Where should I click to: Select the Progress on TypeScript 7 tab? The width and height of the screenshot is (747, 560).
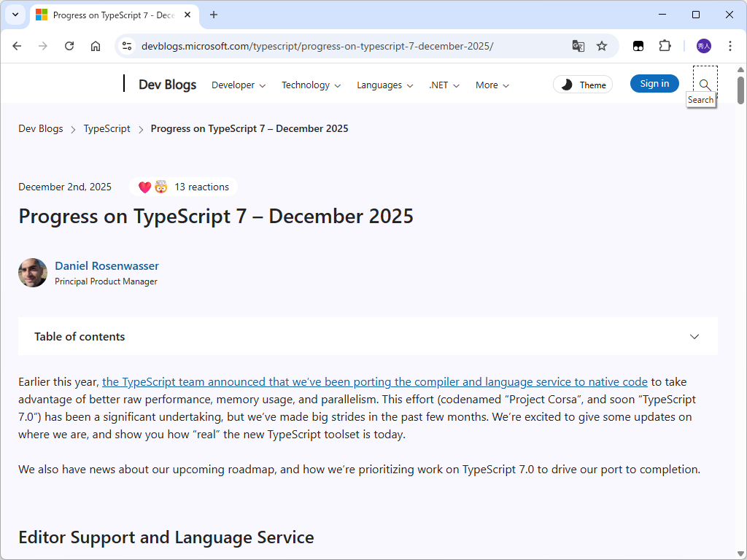(x=115, y=15)
